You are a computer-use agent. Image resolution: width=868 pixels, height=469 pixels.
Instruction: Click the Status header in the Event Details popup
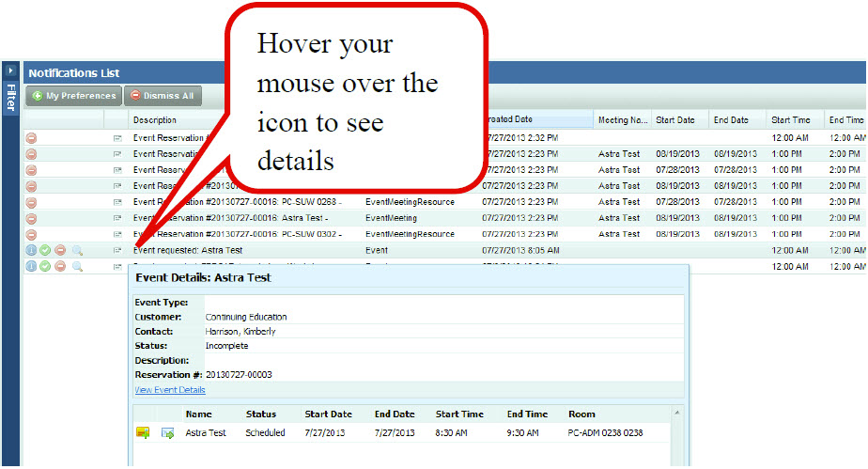(261, 414)
